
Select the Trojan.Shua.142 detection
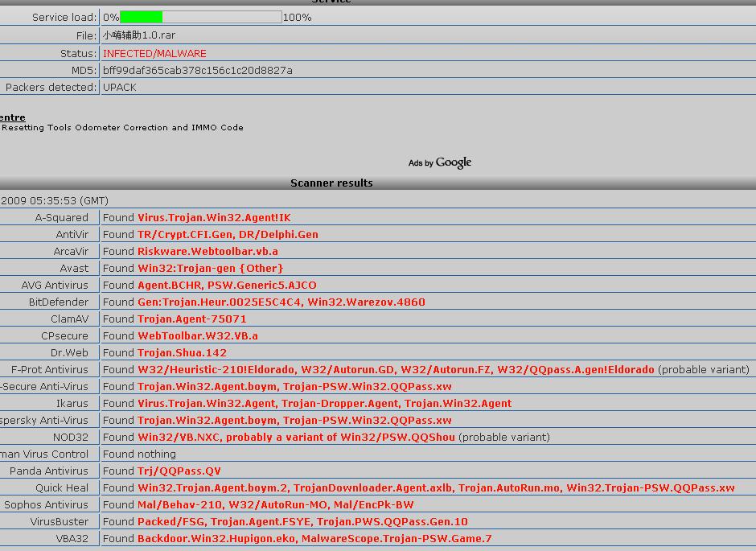click(x=182, y=352)
